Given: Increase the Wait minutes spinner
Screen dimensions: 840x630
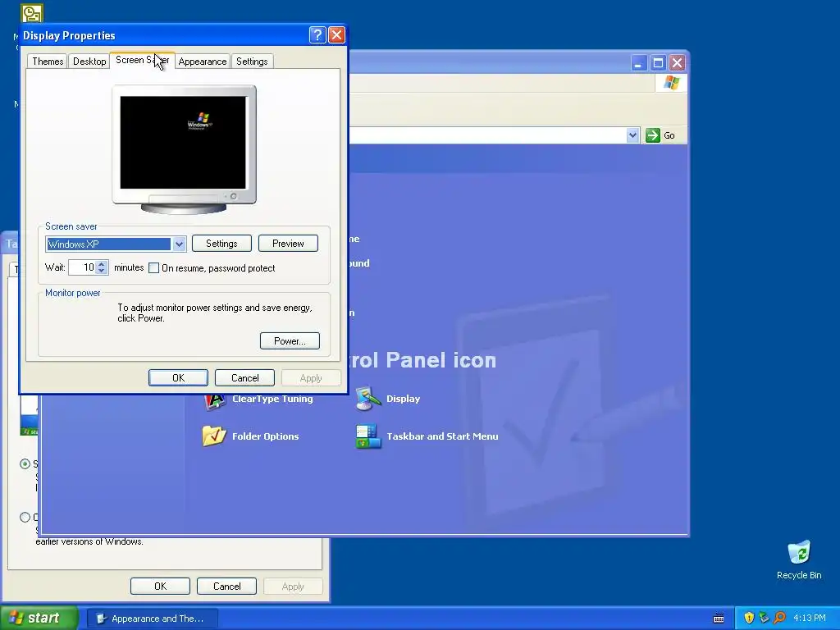Looking at the screenshot, I should tap(102, 263).
